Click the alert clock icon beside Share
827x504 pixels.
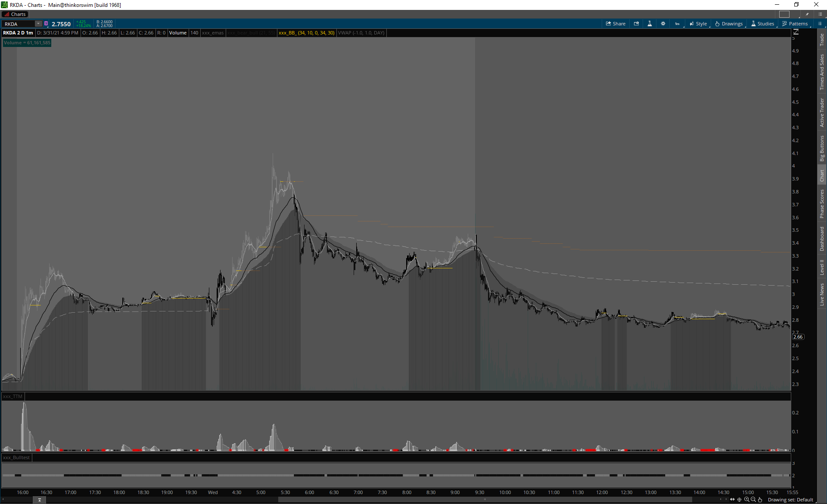(636, 24)
